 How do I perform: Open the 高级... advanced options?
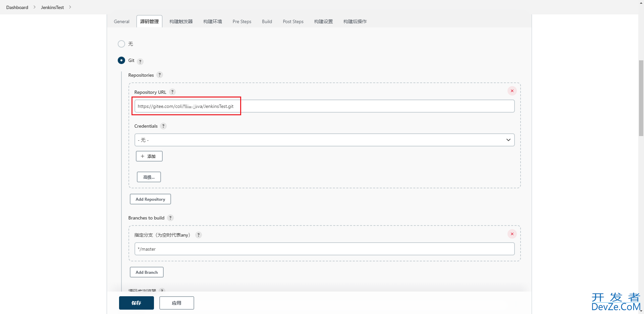[x=149, y=177]
